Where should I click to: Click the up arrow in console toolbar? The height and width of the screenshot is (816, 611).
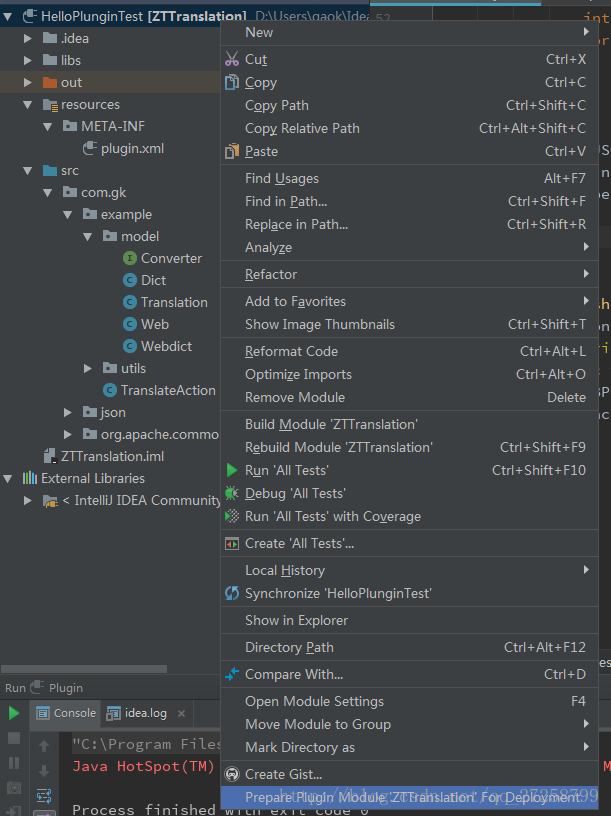coord(44,746)
